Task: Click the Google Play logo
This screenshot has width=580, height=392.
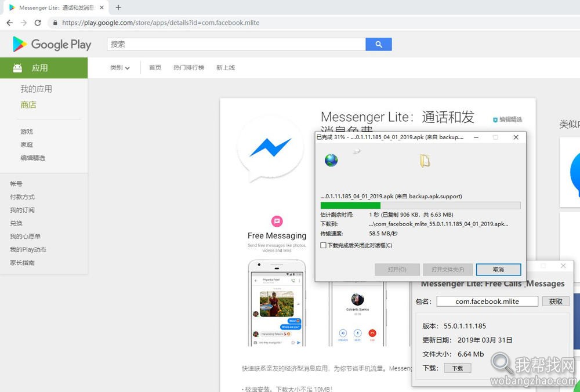Action: tap(52, 45)
